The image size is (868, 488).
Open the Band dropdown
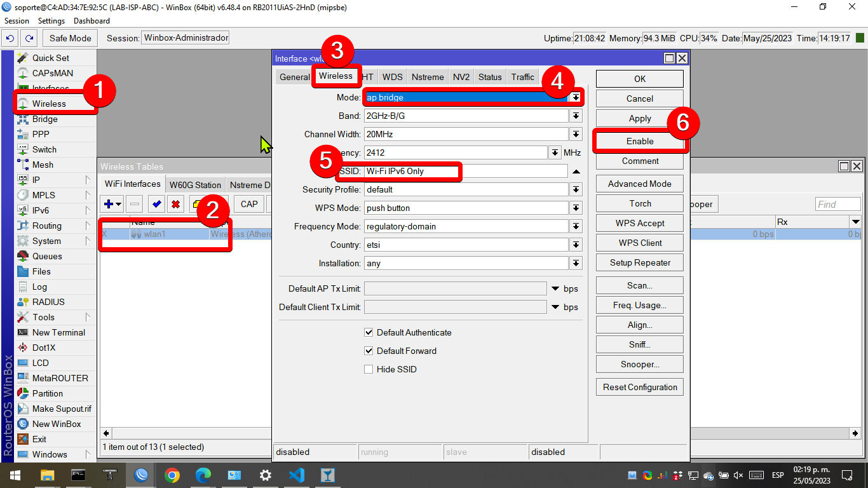click(576, 115)
